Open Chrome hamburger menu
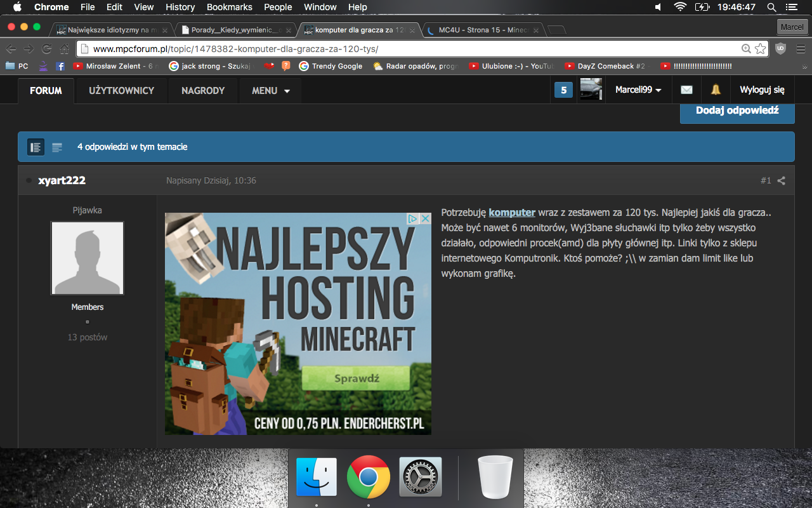Screen dimensions: 812x508 (x=801, y=49)
